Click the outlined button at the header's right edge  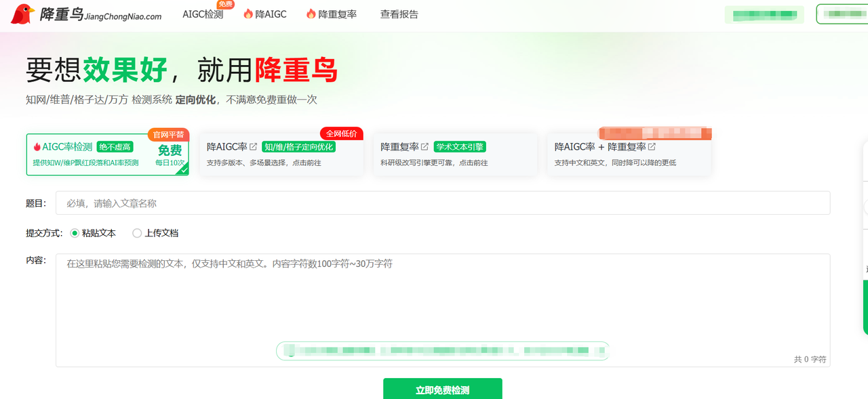(842, 14)
